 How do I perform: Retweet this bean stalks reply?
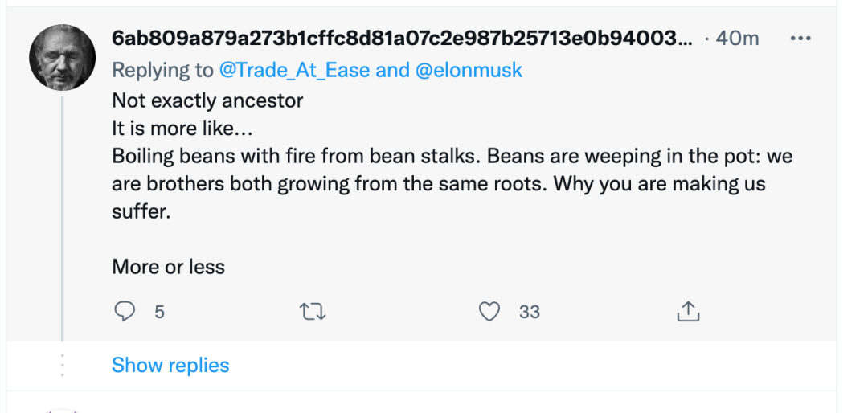(312, 312)
